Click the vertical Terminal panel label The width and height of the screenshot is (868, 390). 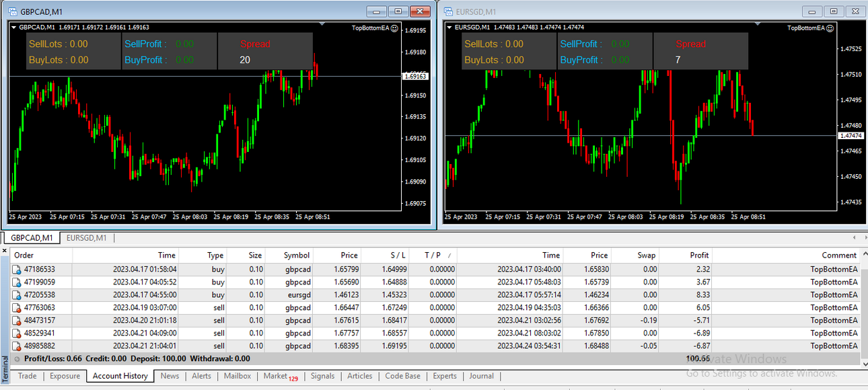click(x=5, y=369)
